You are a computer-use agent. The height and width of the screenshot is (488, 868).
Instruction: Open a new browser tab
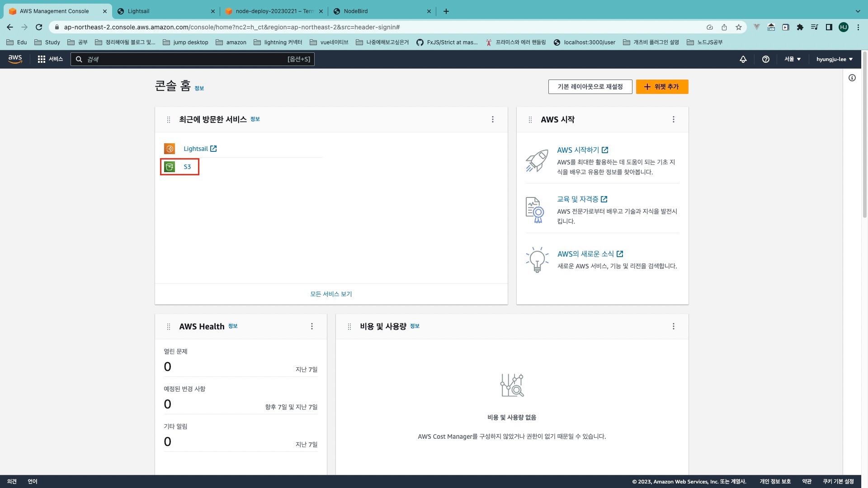[446, 11]
